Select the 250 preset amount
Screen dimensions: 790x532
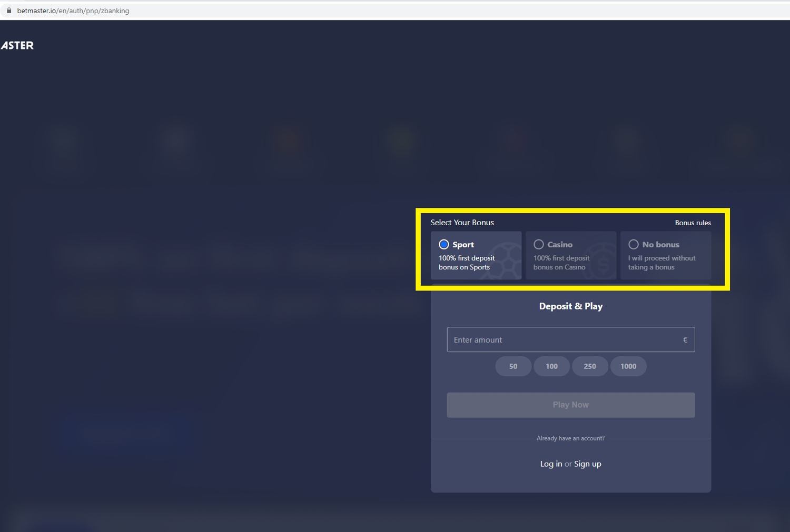point(590,367)
